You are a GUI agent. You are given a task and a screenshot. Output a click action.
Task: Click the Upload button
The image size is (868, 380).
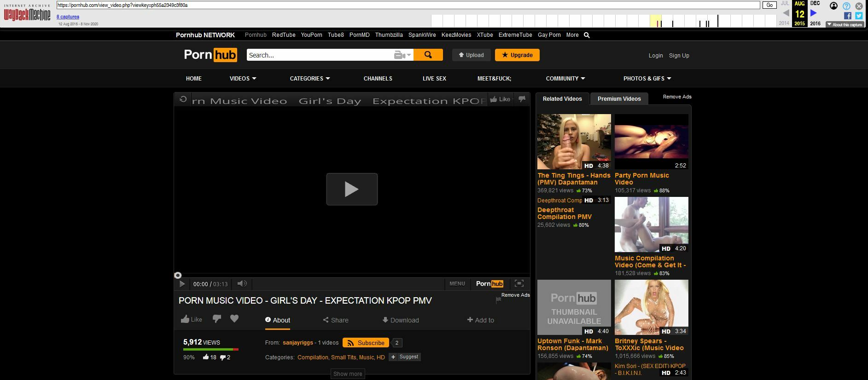[471, 55]
